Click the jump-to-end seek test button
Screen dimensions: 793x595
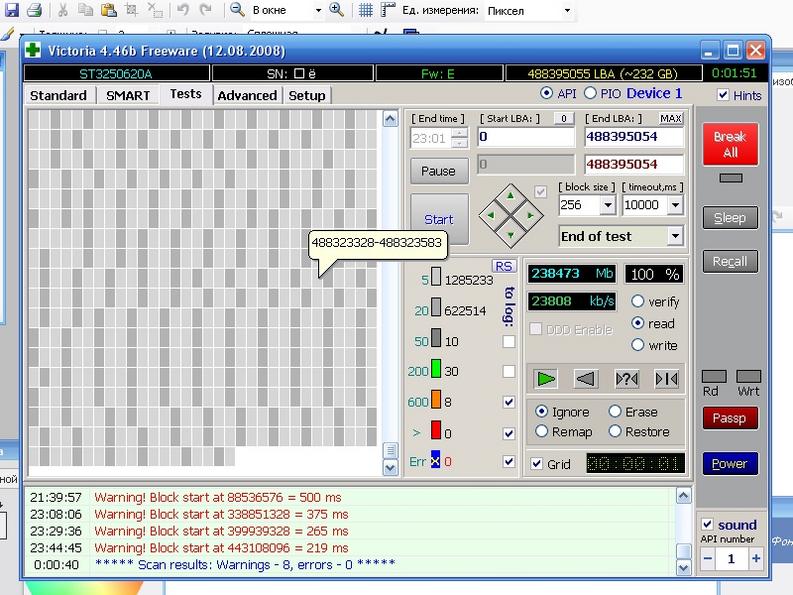(x=667, y=378)
